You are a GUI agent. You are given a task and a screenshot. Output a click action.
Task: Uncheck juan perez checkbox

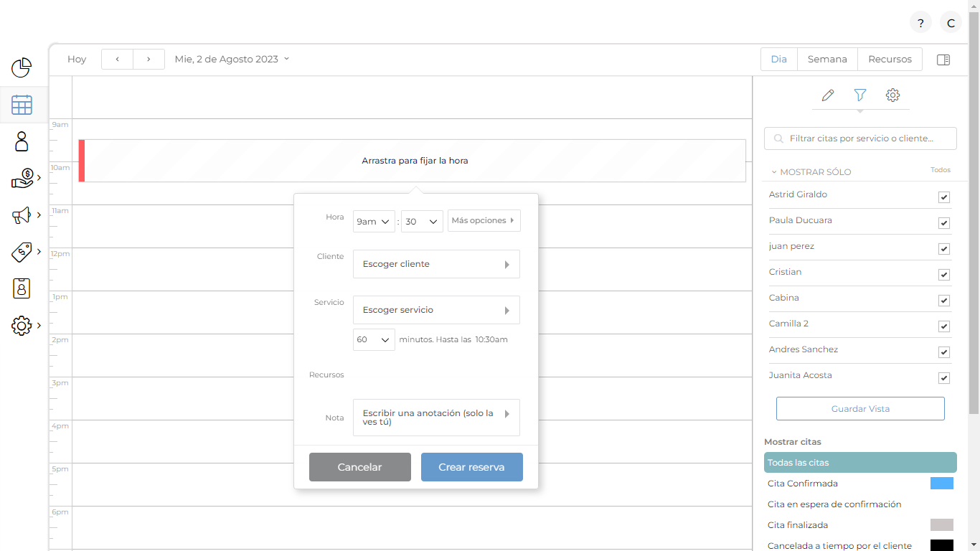[944, 249]
